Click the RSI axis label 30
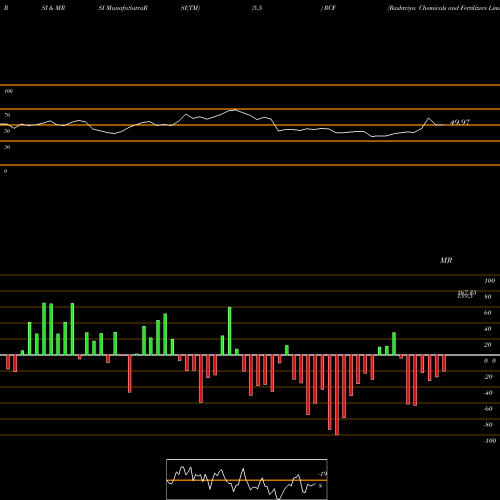 click(x=7, y=147)
